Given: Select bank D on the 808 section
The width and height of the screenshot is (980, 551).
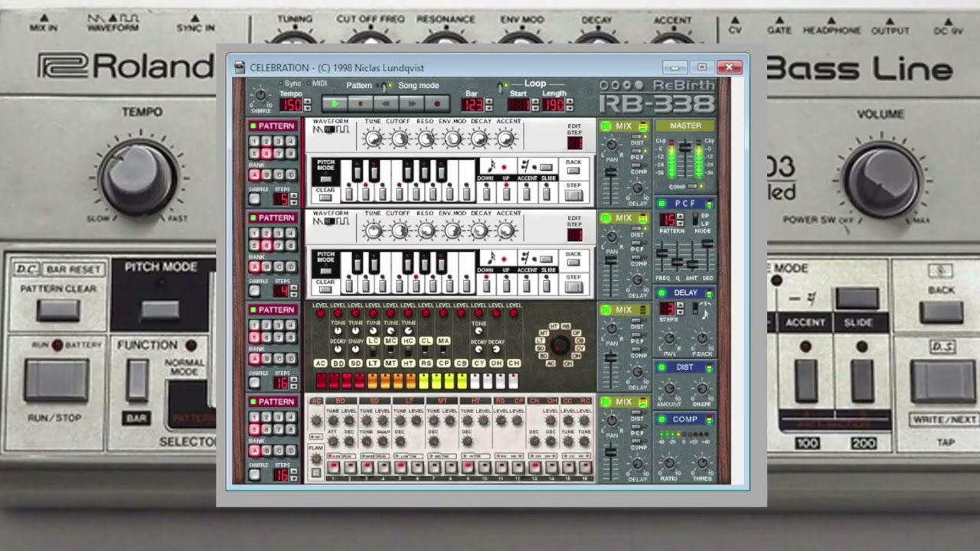Looking at the screenshot, I should click(291, 359).
